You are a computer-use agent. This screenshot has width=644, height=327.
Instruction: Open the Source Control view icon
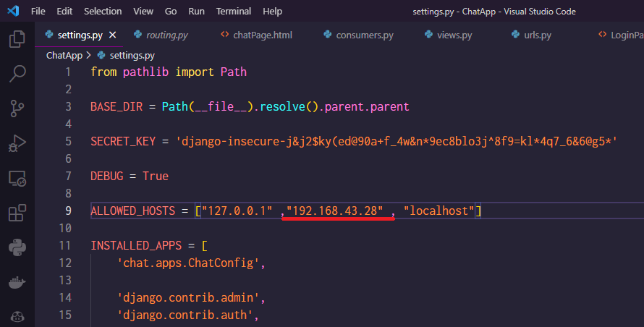tap(17, 109)
